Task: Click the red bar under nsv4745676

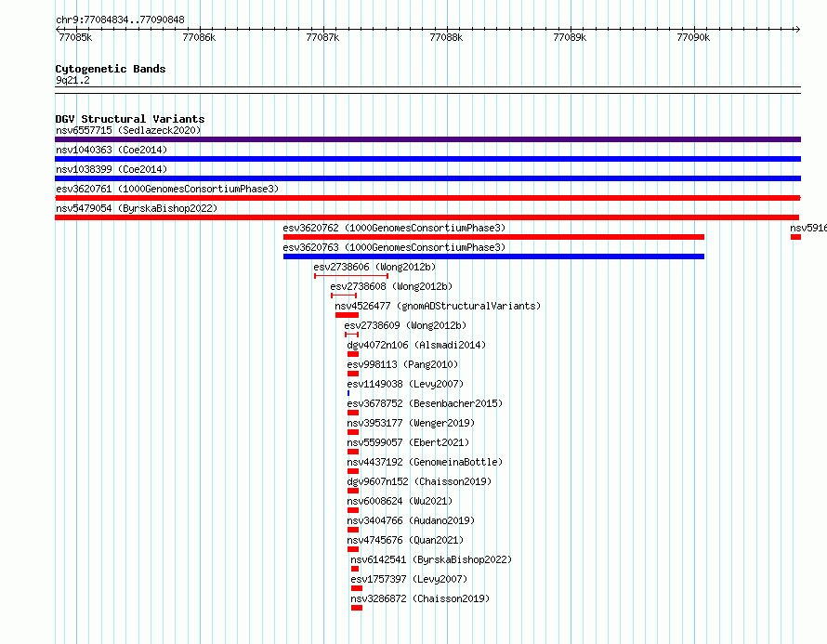Action: pos(353,549)
